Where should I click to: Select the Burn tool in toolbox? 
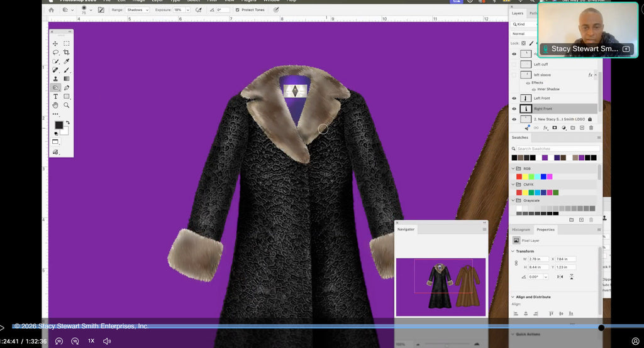point(55,88)
